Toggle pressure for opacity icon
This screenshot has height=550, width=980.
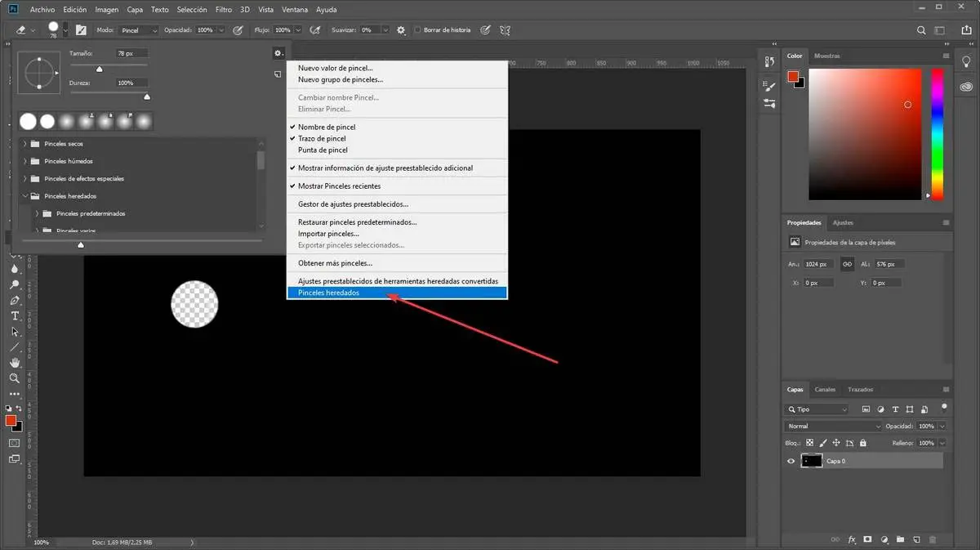(x=238, y=30)
